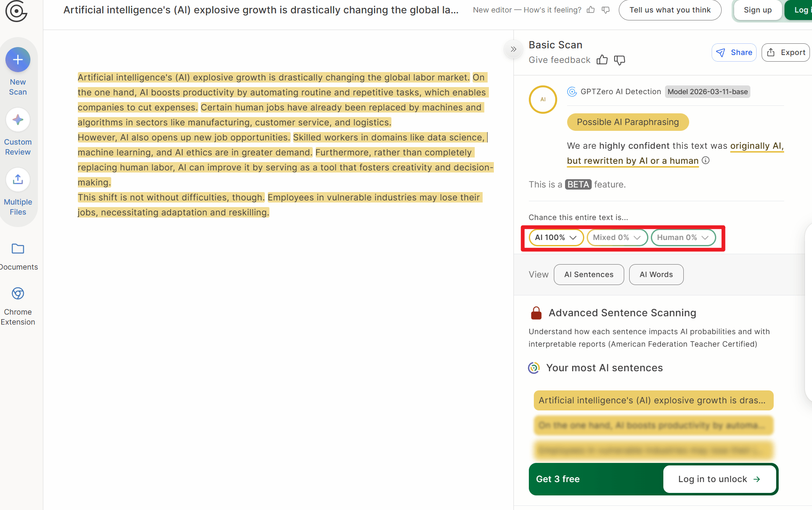Expand the Human 0% dropdown
The image size is (812, 510).
coord(683,237)
